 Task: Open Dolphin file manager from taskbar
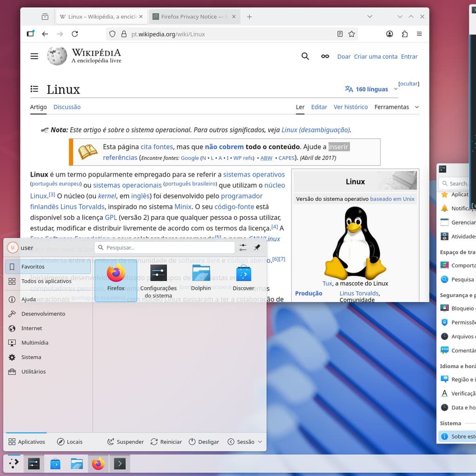[77, 463]
